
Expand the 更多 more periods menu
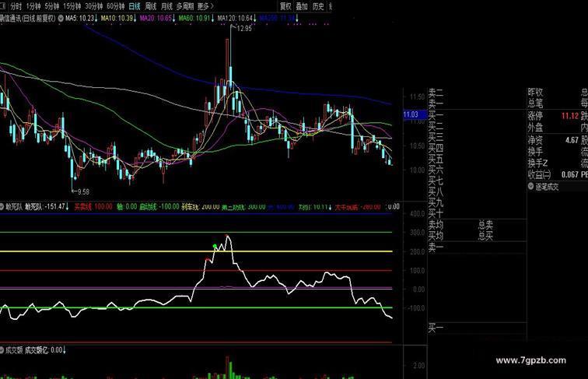pos(205,6)
